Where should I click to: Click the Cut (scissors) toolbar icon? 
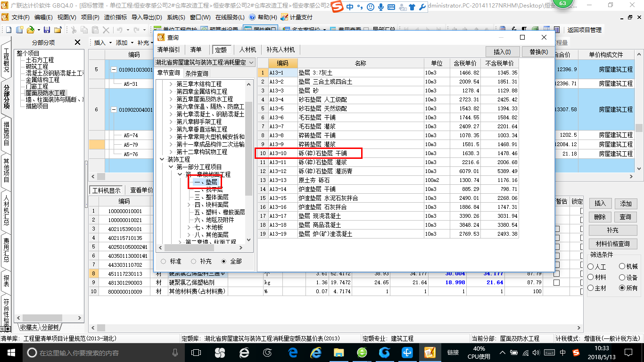click(74, 30)
